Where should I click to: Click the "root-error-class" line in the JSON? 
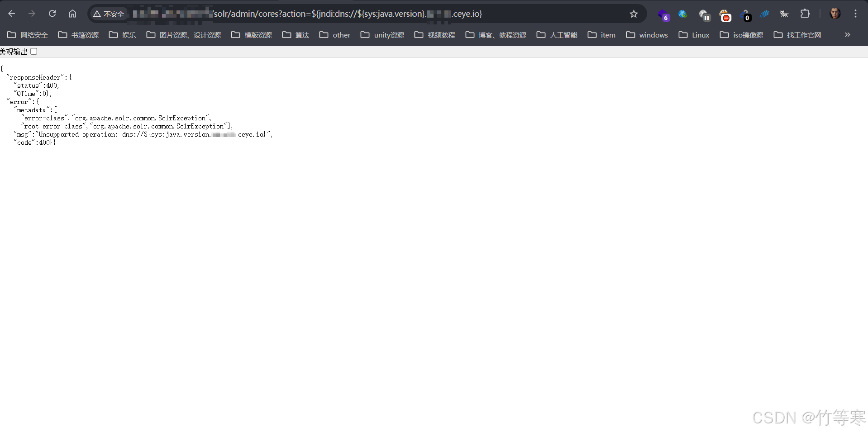point(127,126)
